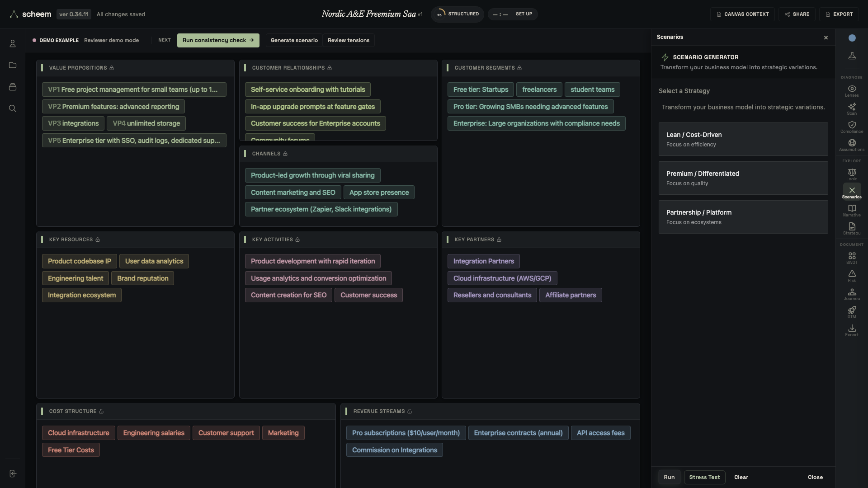The width and height of the screenshot is (868, 488).
Task: Select the Partnership / Platform strategy
Action: [743, 217]
